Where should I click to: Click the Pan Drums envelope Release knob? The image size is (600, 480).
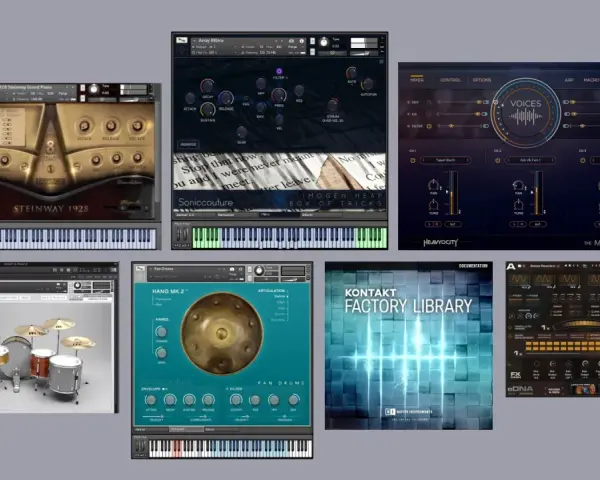[x=208, y=400]
